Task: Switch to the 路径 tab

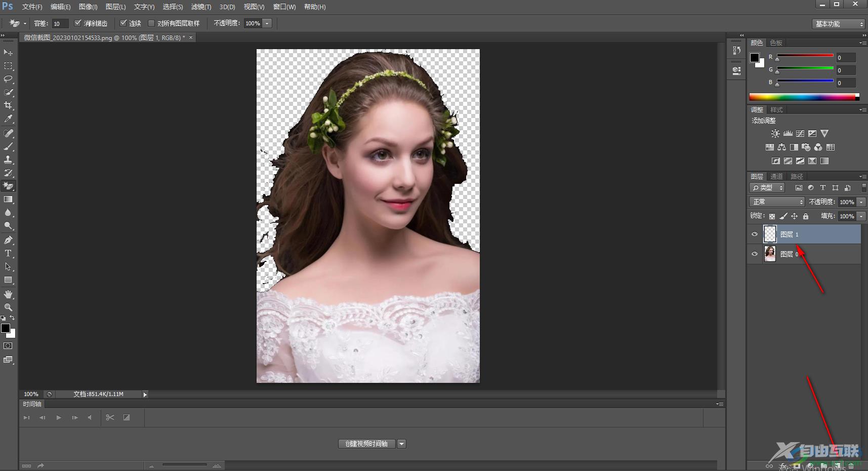Action: coord(797,177)
